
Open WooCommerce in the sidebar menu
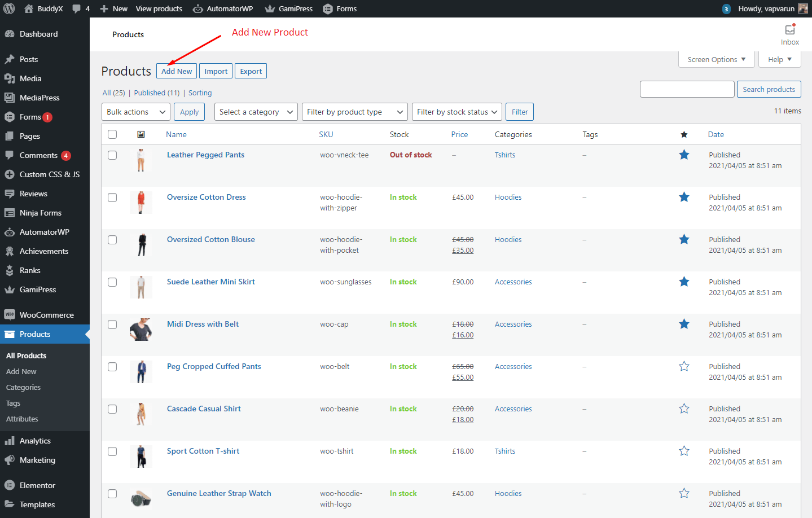pos(46,315)
